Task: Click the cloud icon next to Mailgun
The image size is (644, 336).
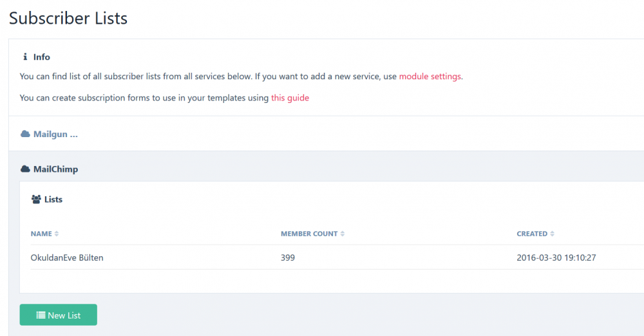Action: coord(26,135)
